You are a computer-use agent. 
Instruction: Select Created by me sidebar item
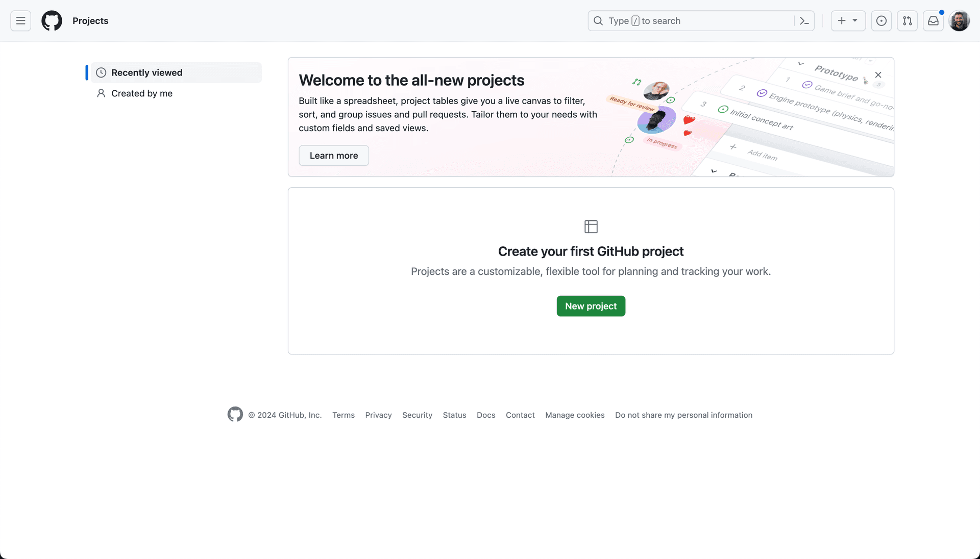tap(142, 93)
